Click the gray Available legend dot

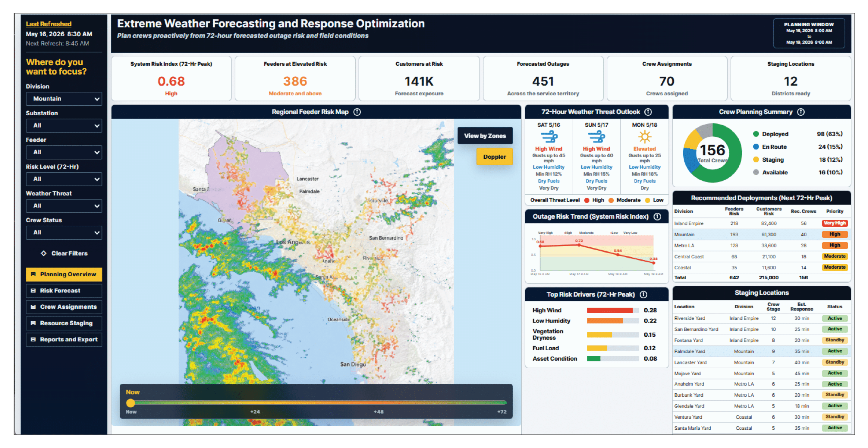756,172
